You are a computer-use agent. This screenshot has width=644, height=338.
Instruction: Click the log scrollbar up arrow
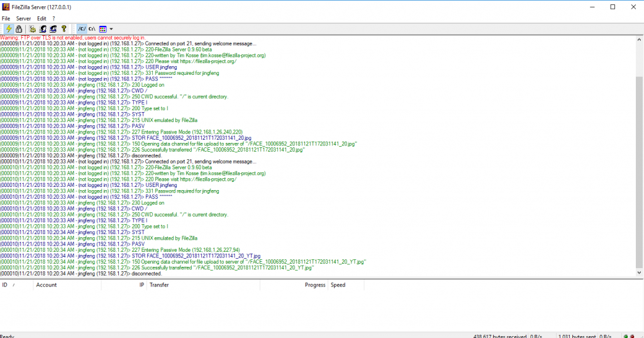639,40
